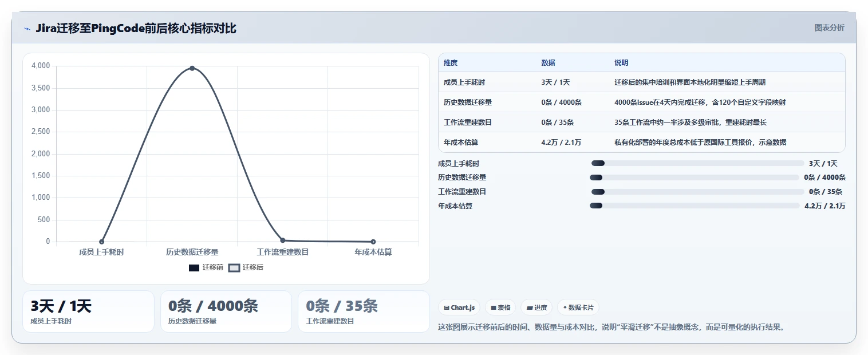Select the 数据卡片 tag chip
Image resolution: width=868 pixels, height=355 pixels.
578,307
